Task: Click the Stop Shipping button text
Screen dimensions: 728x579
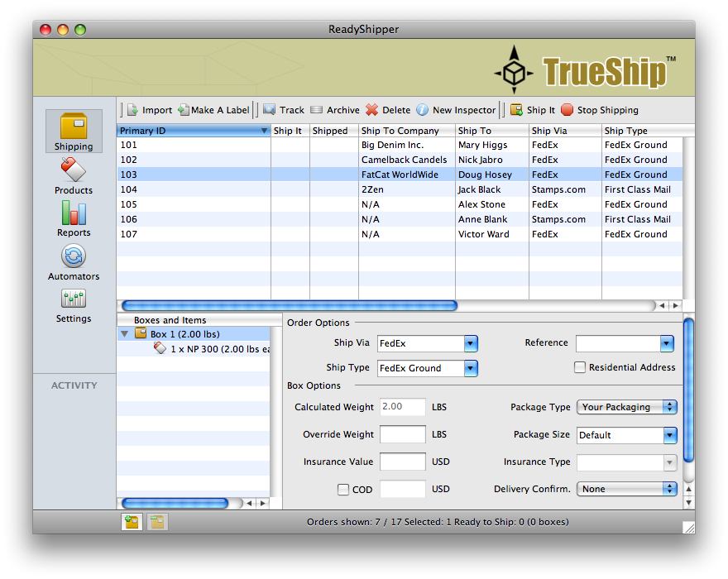Action: [x=608, y=110]
